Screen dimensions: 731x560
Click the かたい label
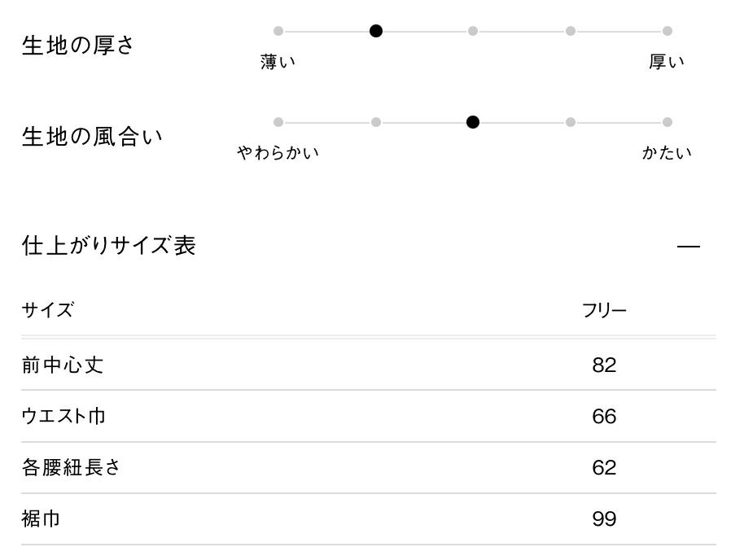click(667, 153)
